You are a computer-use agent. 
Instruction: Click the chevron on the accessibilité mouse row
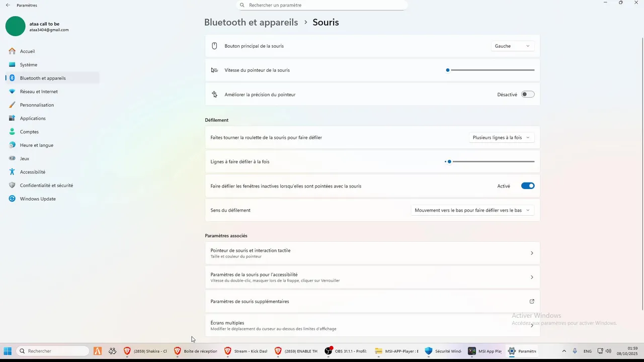point(532,277)
